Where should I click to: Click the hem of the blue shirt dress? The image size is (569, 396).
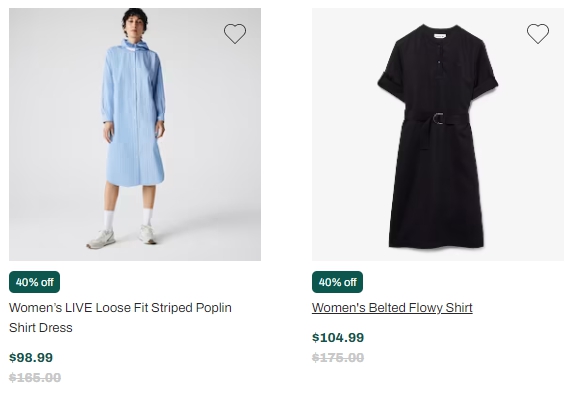click(x=135, y=181)
